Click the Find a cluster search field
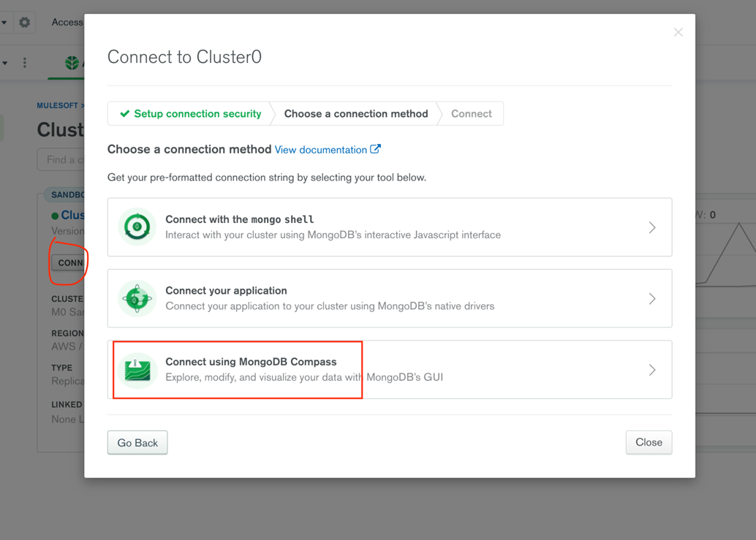Image resolution: width=756 pixels, height=540 pixels. coord(61,159)
